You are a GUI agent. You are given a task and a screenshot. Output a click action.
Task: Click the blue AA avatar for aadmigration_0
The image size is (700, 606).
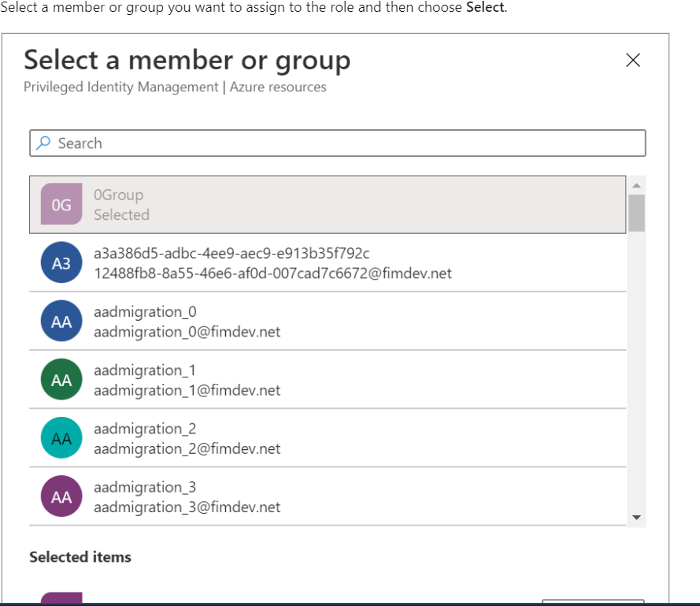click(x=61, y=321)
